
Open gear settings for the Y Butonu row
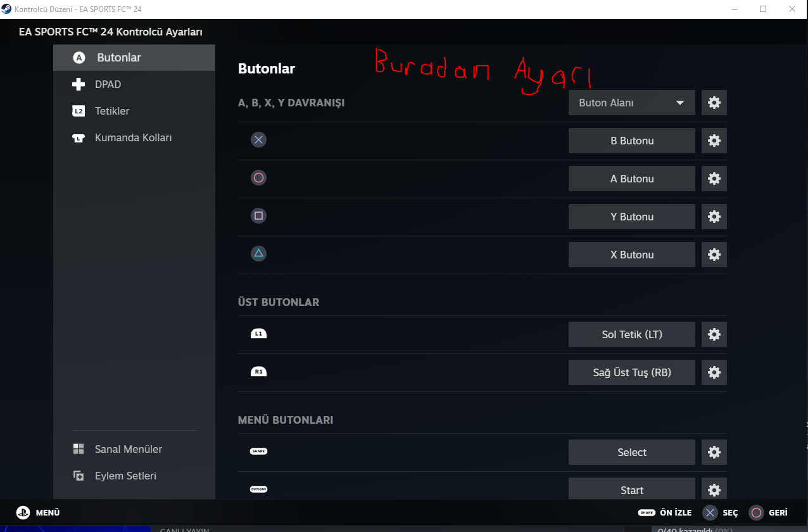[714, 217]
